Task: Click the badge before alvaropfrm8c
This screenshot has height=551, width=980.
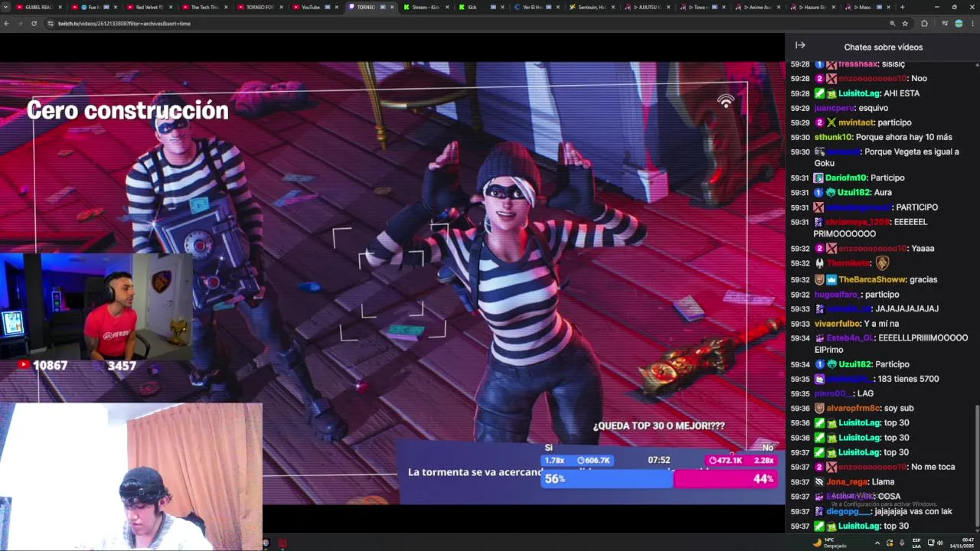Action: (819, 409)
